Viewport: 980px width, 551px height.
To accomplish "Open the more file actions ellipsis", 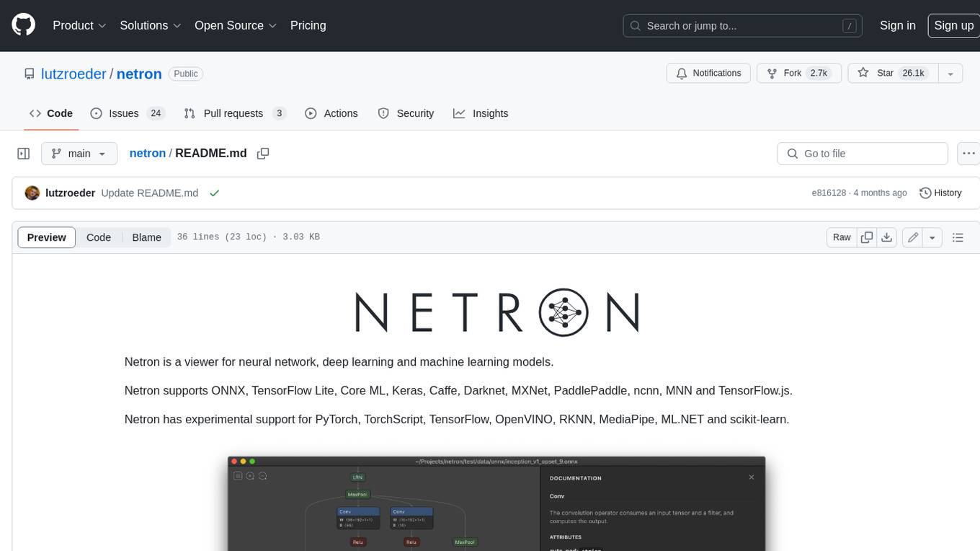I will pos(969,154).
